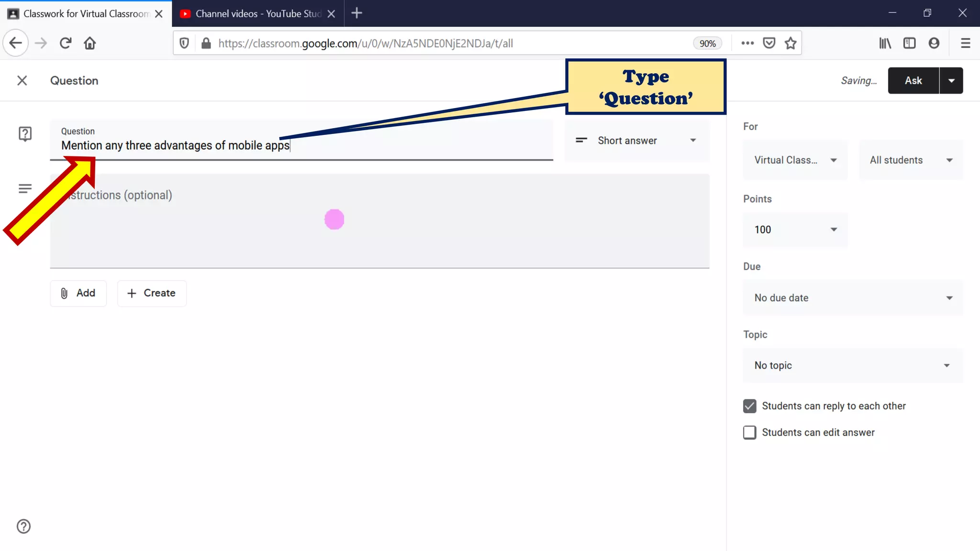Click the Ask button
This screenshot has height=551, width=980.
(913, 80)
